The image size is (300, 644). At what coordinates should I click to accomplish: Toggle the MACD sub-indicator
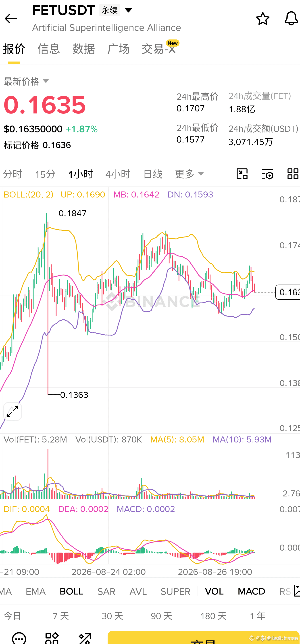(251, 591)
